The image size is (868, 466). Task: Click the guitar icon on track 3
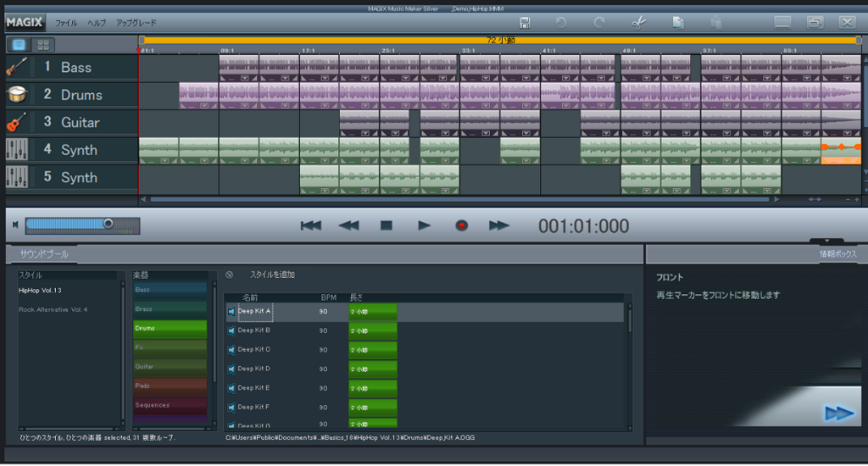[x=17, y=122]
